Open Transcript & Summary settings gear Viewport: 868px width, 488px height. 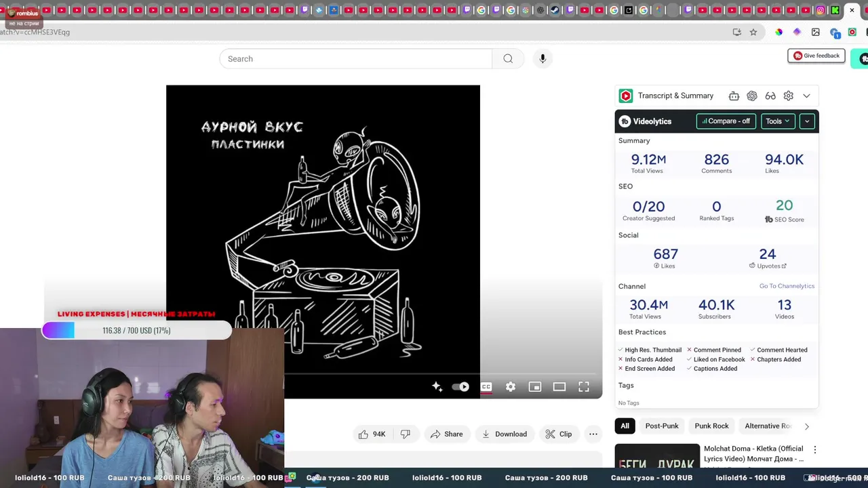(788, 96)
